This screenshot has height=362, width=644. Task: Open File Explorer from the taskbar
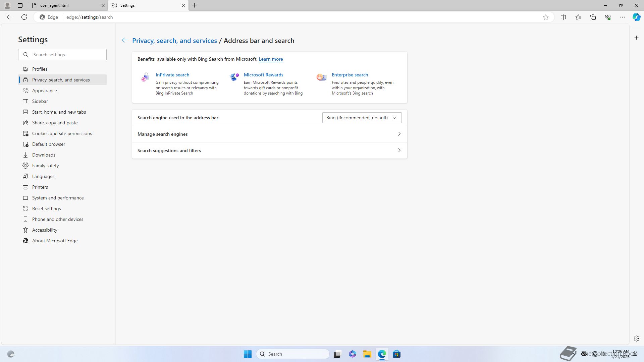(367, 354)
